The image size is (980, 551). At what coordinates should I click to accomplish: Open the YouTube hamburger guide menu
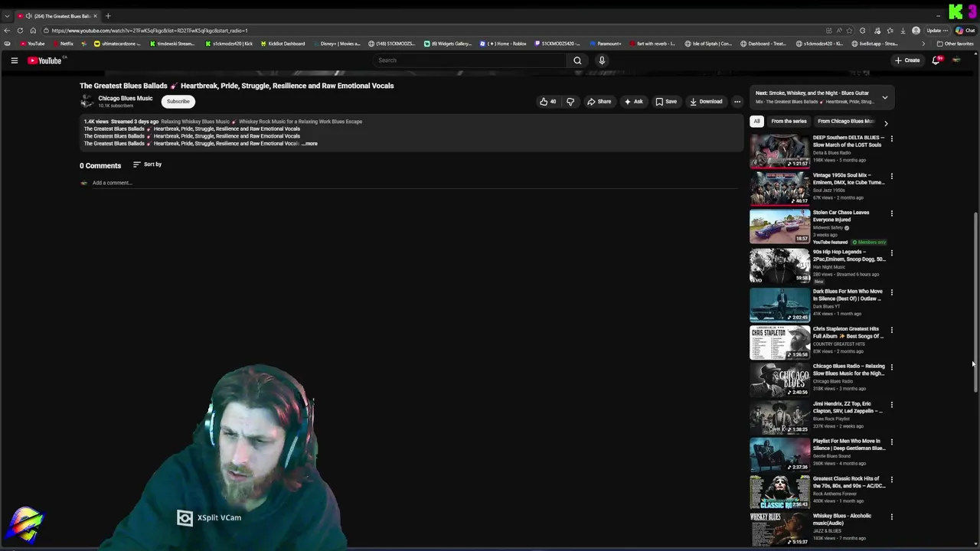14,60
